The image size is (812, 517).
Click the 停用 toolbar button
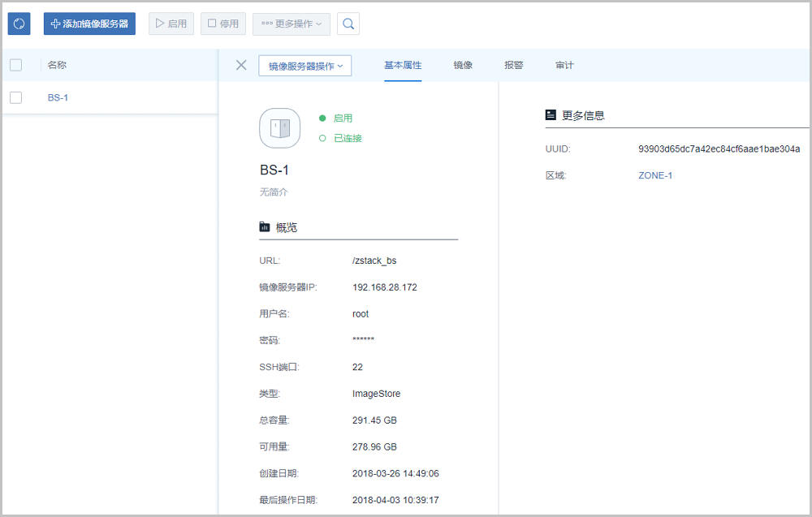coord(223,24)
